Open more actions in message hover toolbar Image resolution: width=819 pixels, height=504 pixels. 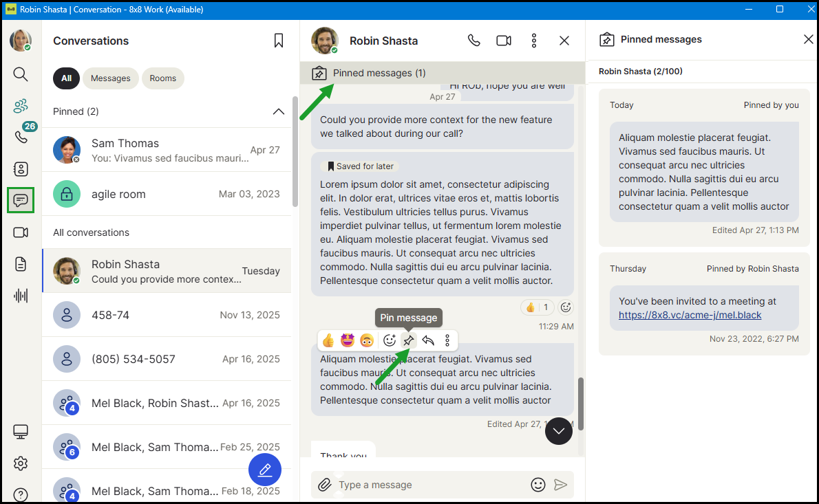(x=447, y=340)
